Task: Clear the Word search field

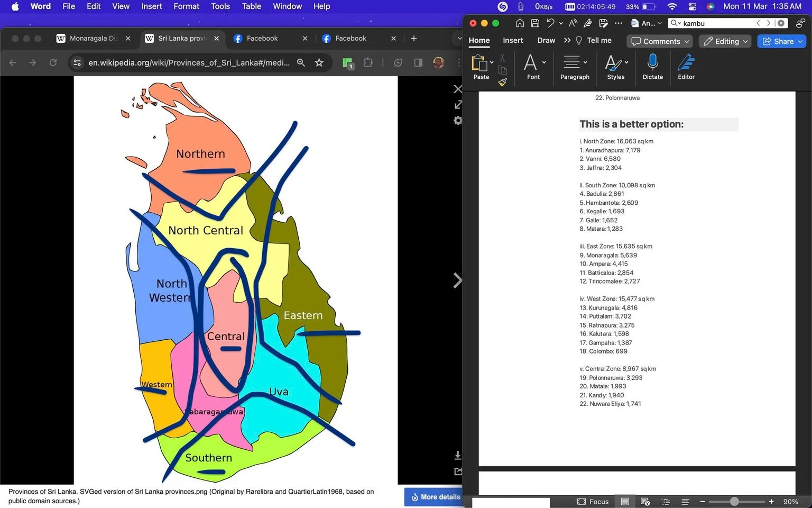Action: tap(781, 23)
